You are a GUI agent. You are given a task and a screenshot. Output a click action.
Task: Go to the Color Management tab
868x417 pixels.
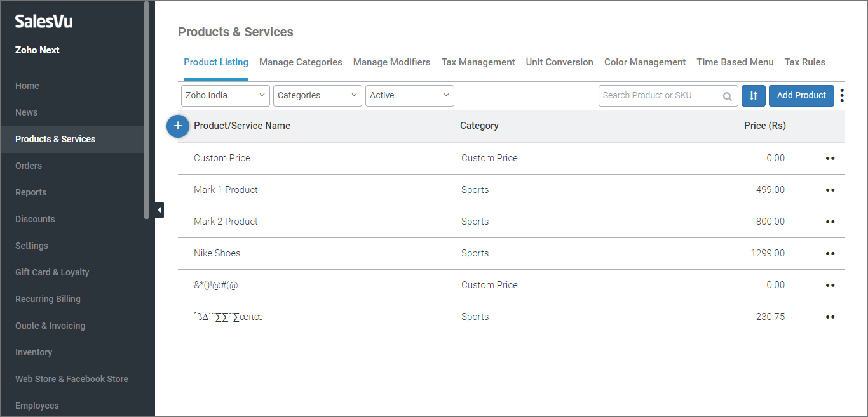645,62
